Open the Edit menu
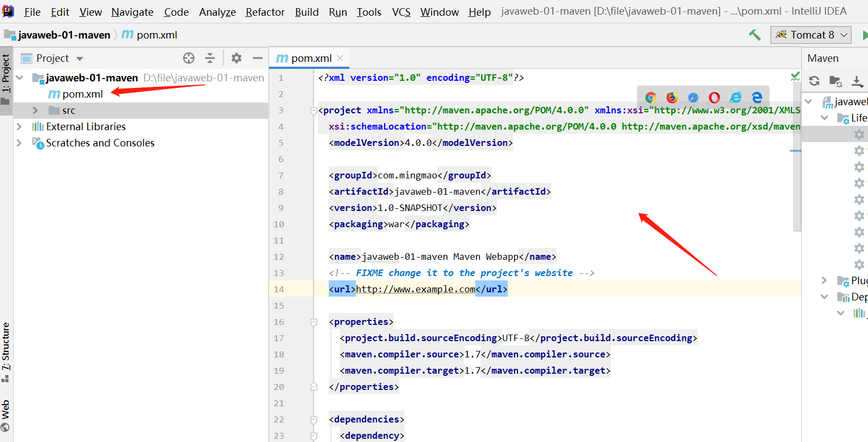Image resolution: width=868 pixels, height=442 pixels. click(x=60, y=12)
